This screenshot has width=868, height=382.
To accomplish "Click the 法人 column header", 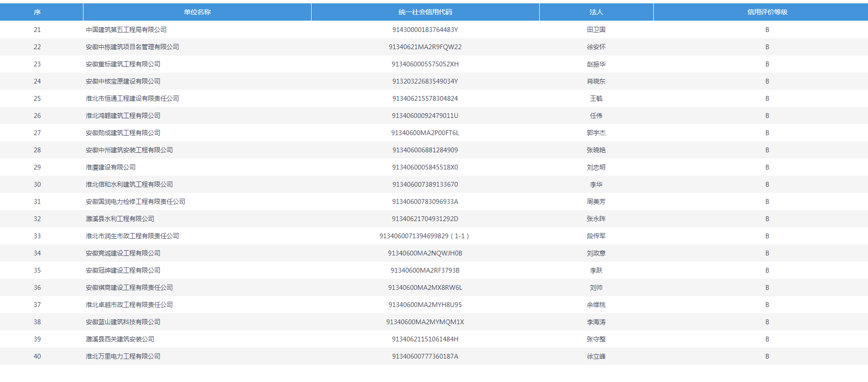I will pos(596,12).
